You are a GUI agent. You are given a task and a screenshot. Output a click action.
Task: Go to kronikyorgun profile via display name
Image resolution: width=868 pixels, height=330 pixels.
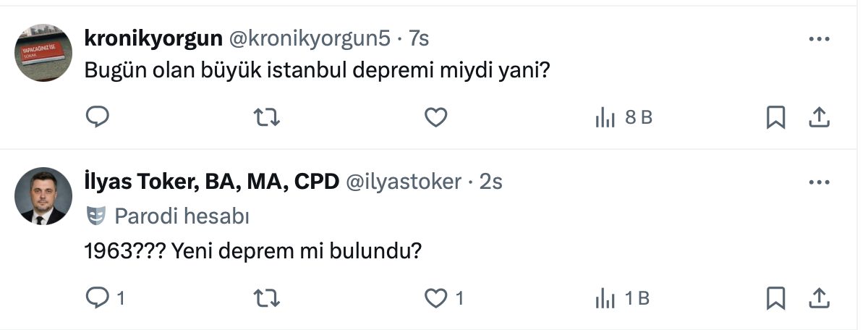tap(153, 38)
